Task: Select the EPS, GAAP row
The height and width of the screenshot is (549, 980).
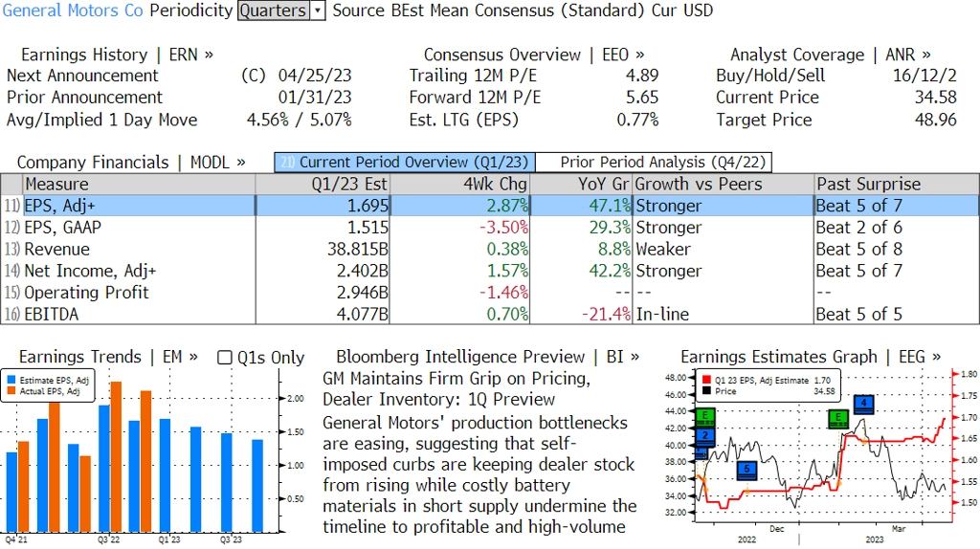Action: click(490, 228)
